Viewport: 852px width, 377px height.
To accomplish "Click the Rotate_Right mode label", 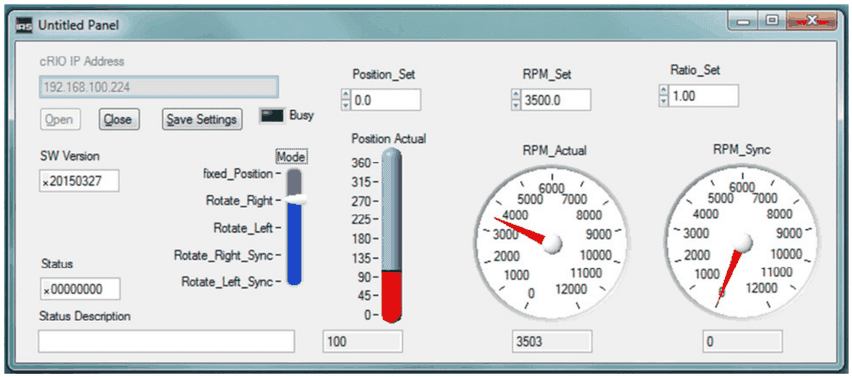I will coord(239,200).
